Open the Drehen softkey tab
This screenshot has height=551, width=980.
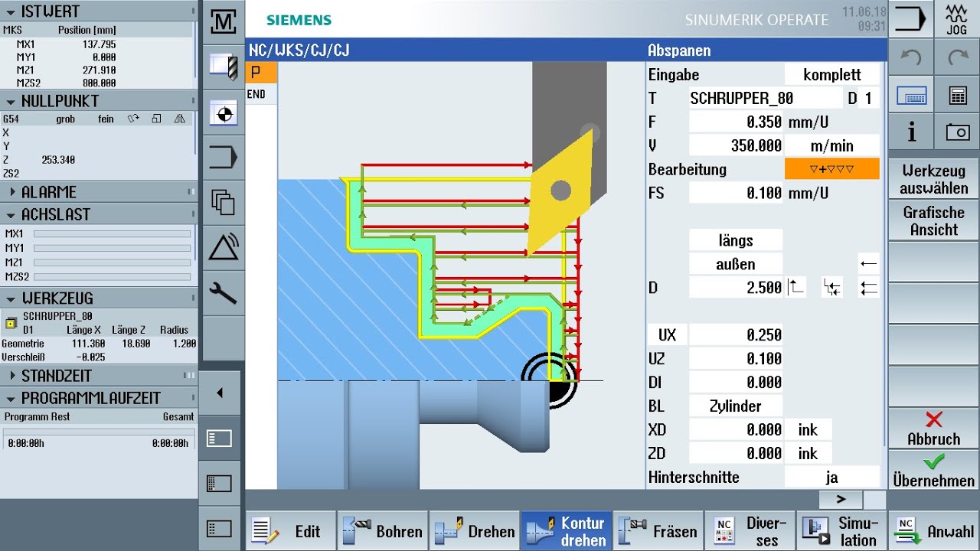[x=475, y=531]
